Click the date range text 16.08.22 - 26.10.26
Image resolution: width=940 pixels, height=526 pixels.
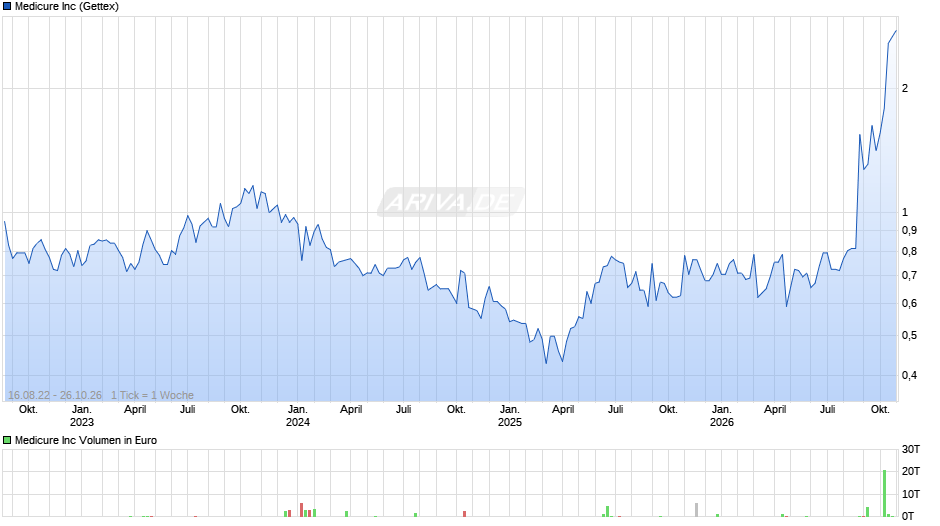coord(55,395)
